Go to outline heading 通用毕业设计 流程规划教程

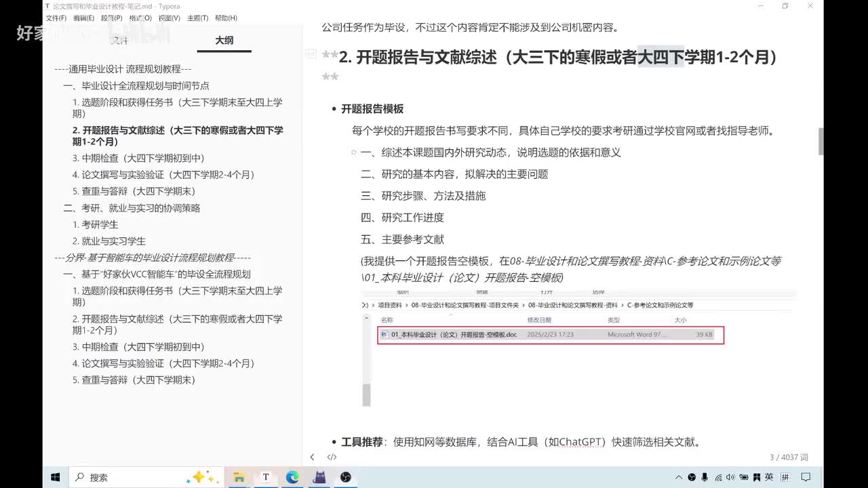tap(123, 69)
